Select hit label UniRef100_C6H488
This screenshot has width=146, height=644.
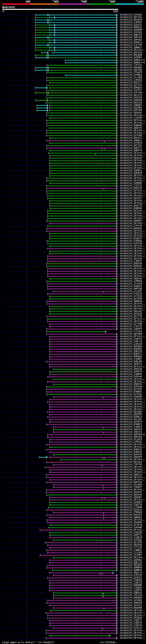click(131, 397)
